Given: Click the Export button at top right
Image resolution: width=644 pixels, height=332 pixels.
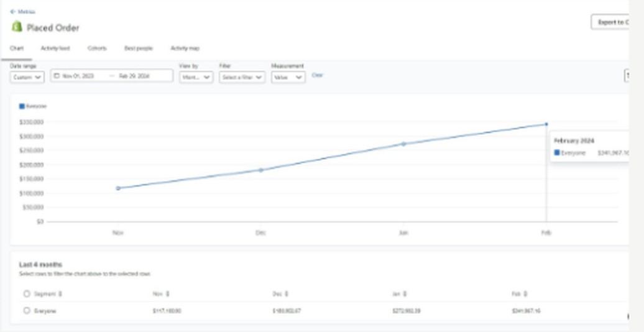Looking at the screenshot, I should (609, 22).
